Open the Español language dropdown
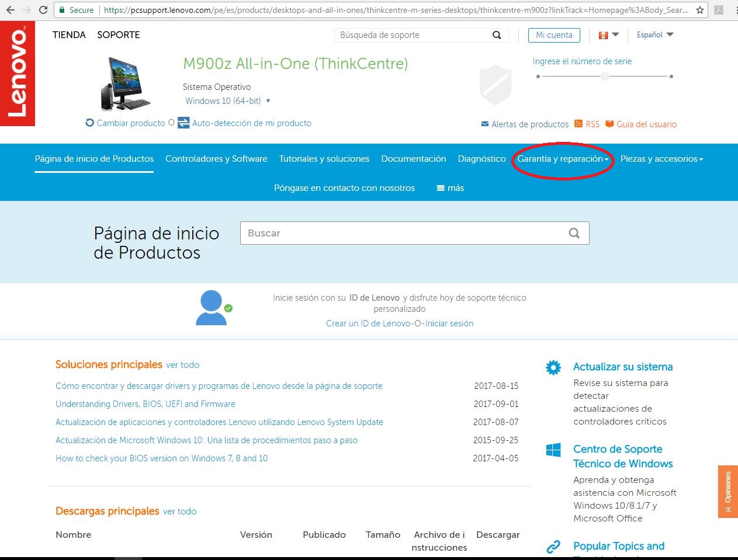This screenshot has width=738, height=560. 655,34
